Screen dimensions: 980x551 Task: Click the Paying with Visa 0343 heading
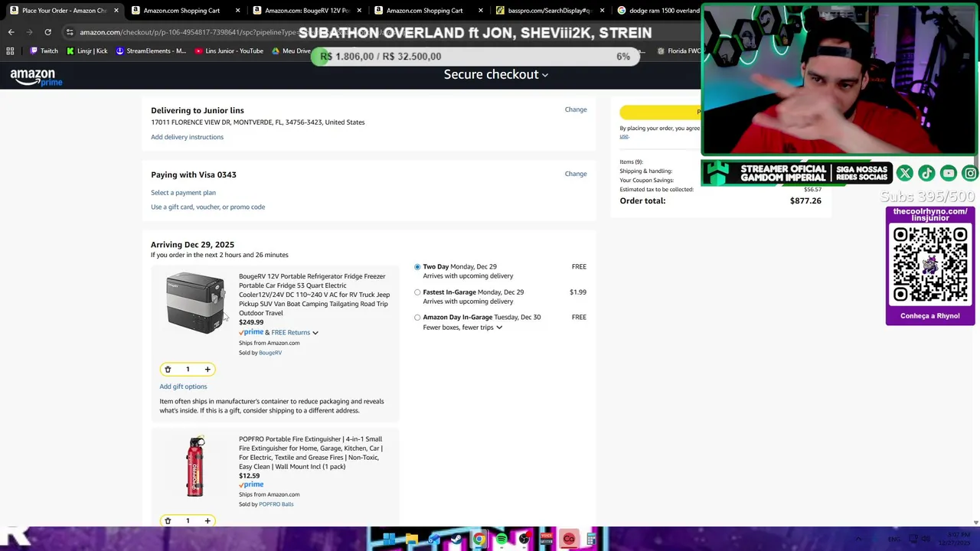[194, 175]
